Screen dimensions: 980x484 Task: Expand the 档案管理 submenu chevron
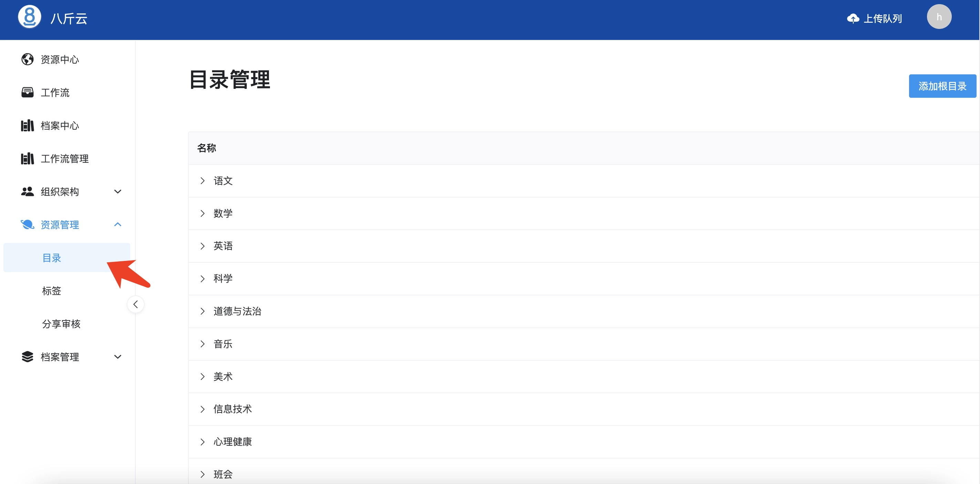[x=118, y=357]
